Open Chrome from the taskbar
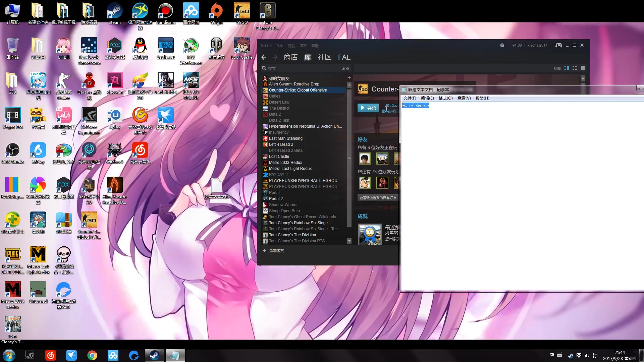This screenshot has height=362, width=644. pos(92,355)
